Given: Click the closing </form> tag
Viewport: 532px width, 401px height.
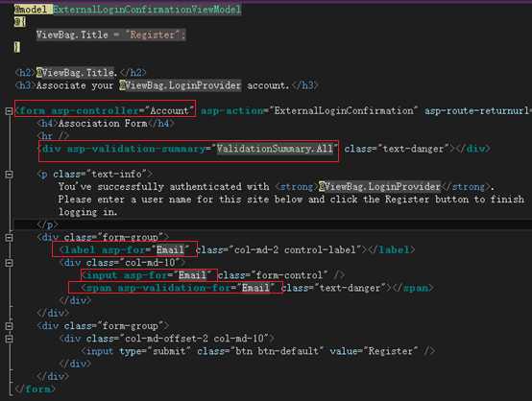Looking at the screenshot, I should (35, 389).
